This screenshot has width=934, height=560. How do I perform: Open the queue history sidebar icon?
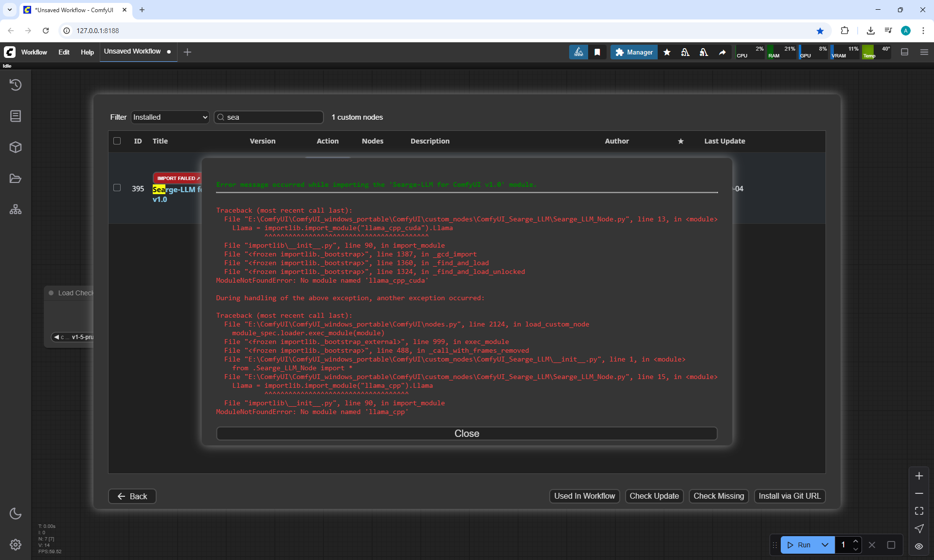[16, 85]
